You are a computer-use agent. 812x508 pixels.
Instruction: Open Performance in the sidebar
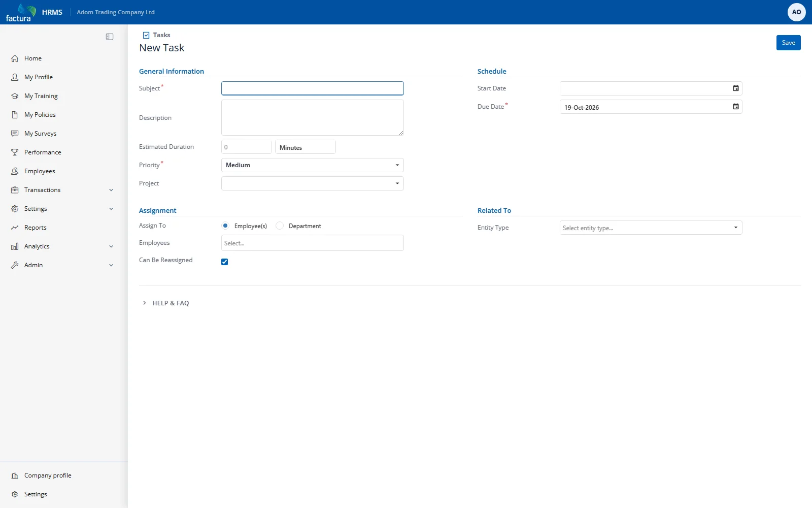(x=43, y=152)
